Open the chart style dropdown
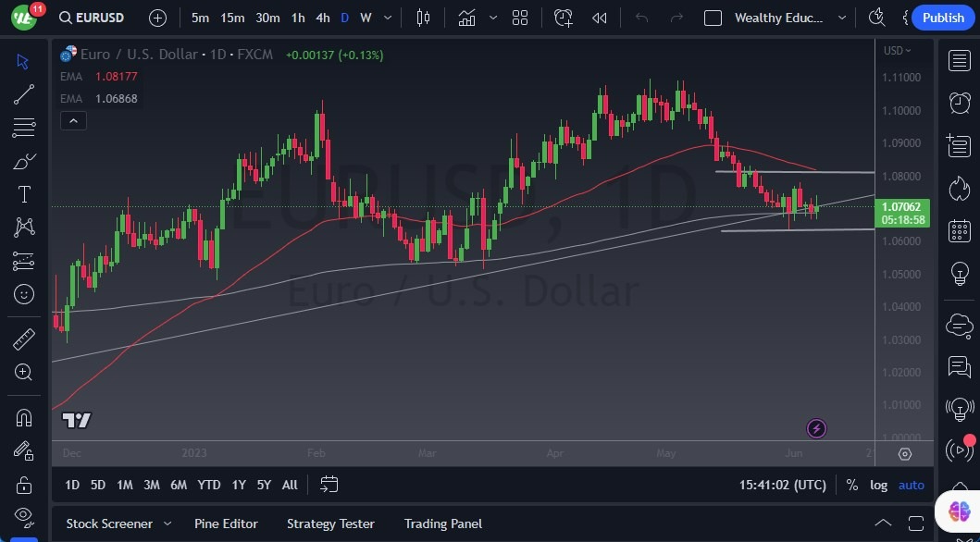Viewport: 980px width, 542px height. (x=466, y=17)
